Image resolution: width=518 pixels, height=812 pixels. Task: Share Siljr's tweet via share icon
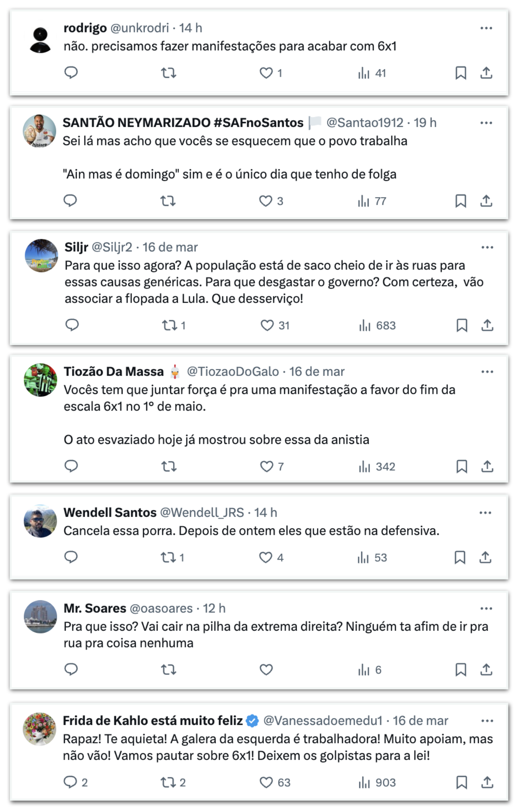pos(487,325)
